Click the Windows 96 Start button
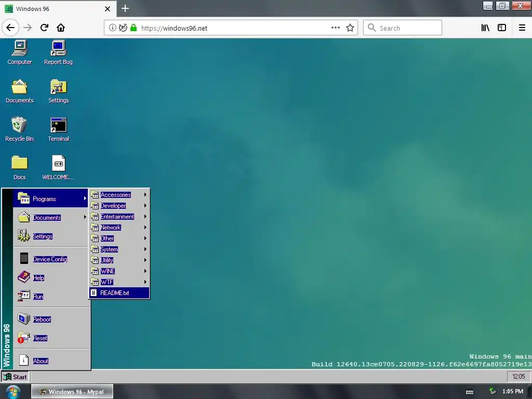This screenshot has width=532, height=399. tap(15, 377)
